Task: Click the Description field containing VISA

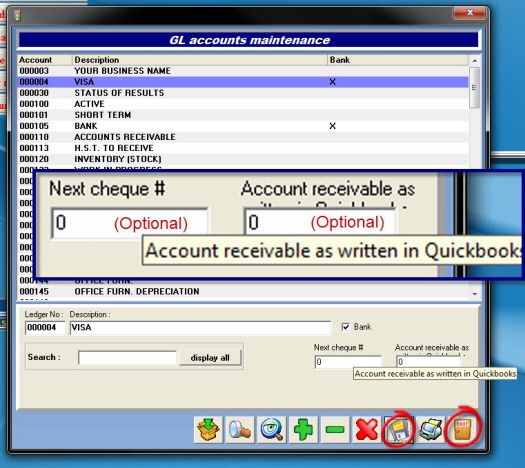Action: pos(200,327)
